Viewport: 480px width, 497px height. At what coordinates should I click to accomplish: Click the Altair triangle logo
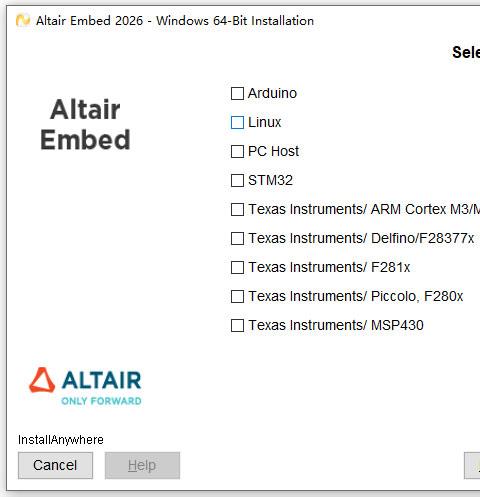point(42,380)
